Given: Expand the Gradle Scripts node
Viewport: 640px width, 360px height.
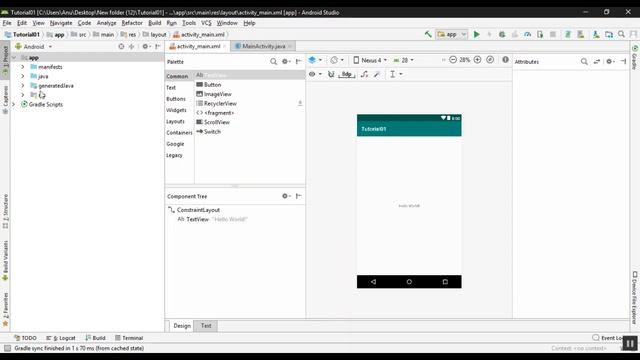Looking at the screenshot, I should (x=14, y=104).
